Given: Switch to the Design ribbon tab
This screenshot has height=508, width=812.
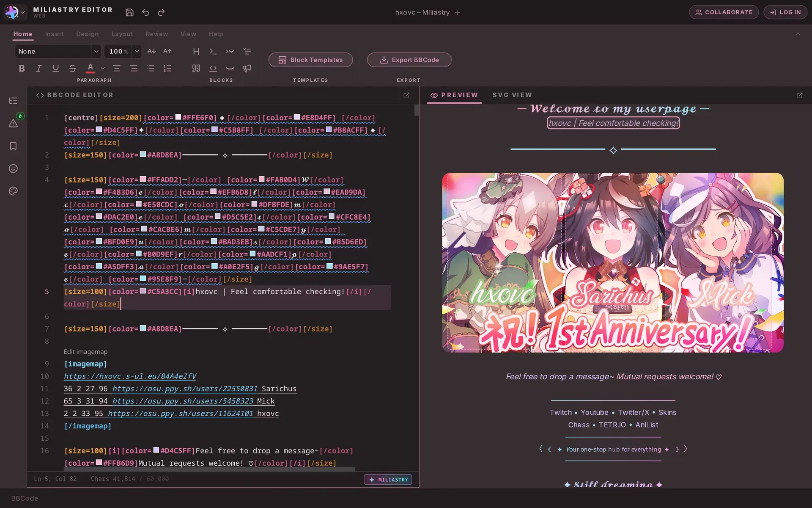Looking at the screenshot, I should click(87, 34).
